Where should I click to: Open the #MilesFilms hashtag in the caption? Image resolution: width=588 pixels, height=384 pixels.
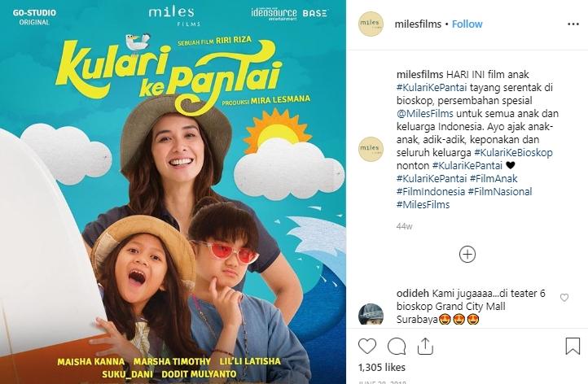[423, 204]
